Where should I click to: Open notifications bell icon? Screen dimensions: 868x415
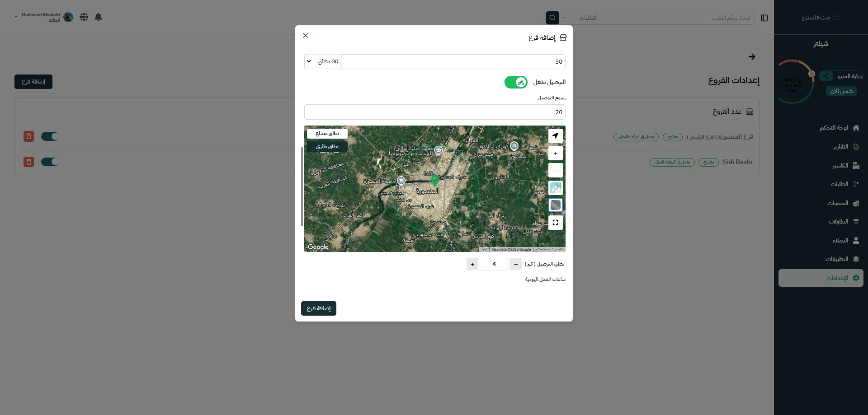click(98, 17)
